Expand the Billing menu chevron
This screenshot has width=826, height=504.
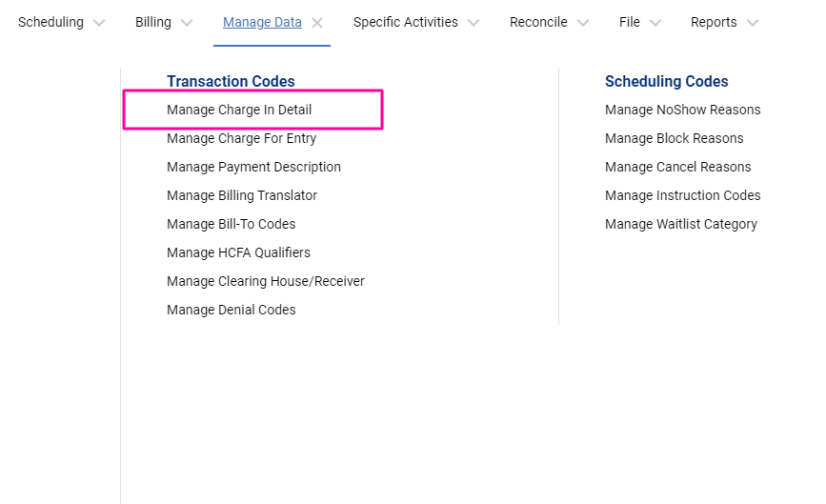pyautogui.click(x=187, y=23)
